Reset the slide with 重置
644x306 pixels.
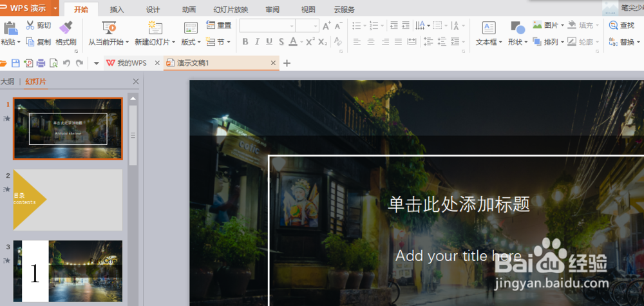(x=219, y=26)
